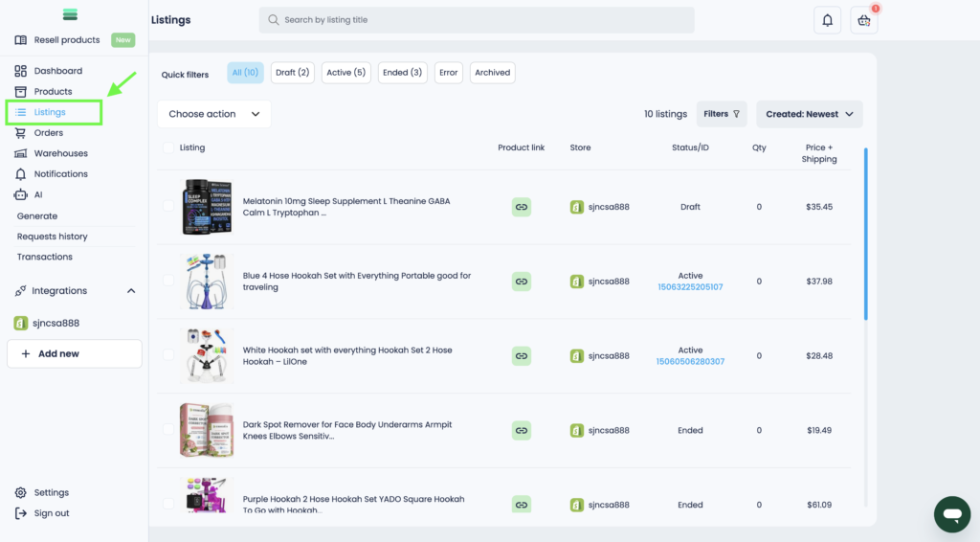This screenshot has width=980, height=542.
Task: Click the Sign out icon
Action: (21, 513)
